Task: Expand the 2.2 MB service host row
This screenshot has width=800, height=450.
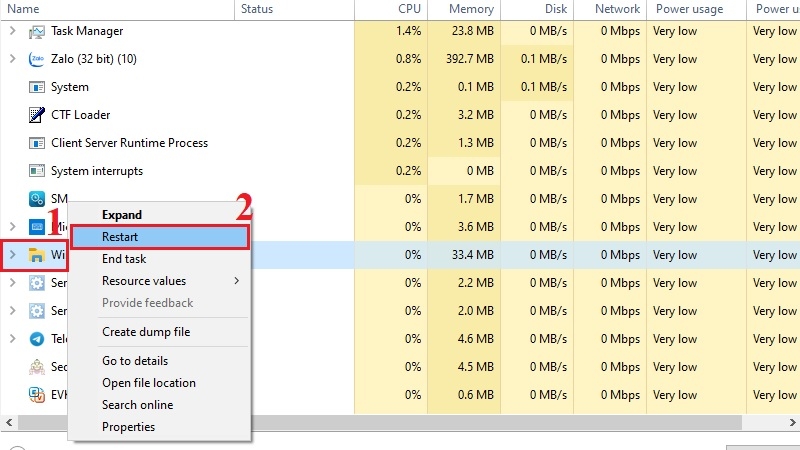Action: tap(13, 283)
